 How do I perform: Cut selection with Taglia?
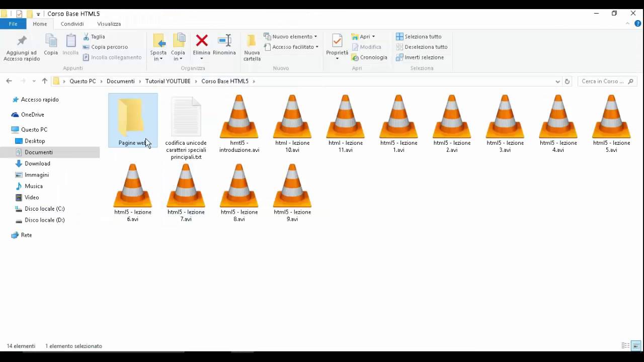tap(94, 37)
